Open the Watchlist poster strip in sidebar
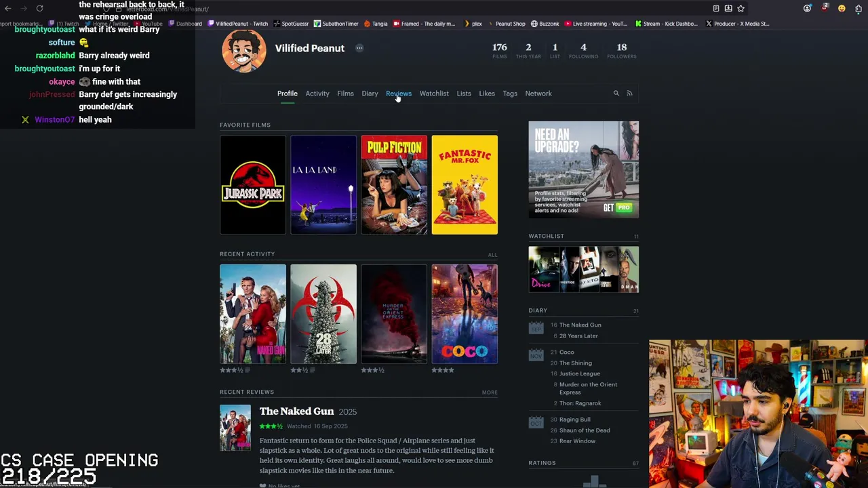Screen dimensions: 868x488 583,269
